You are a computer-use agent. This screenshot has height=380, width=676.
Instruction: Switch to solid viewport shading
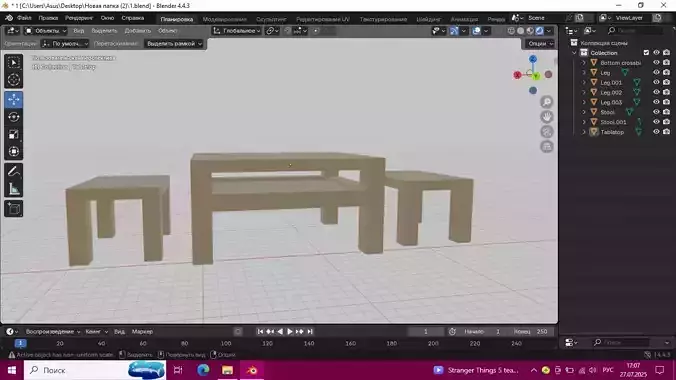tap(521, 31)
